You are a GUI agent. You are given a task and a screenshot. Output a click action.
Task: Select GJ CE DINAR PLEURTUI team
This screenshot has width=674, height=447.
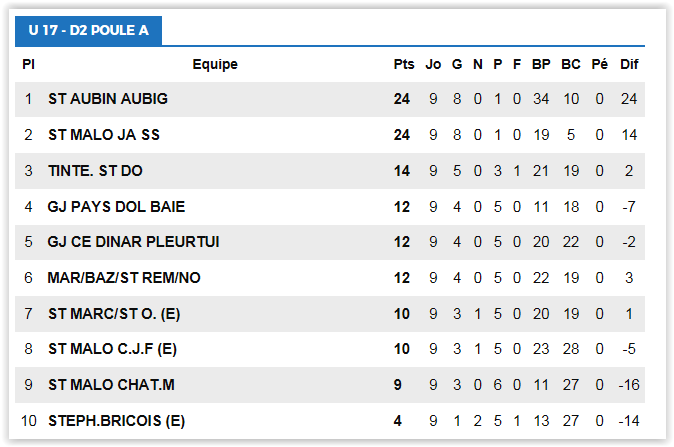point(133,242)
